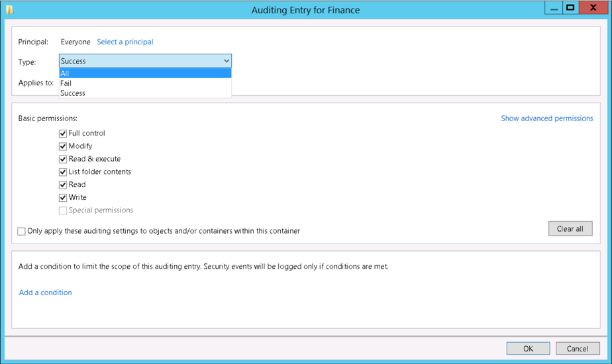Click the Cancel button
Screen dimensions: 612x364
click(578, 348)
